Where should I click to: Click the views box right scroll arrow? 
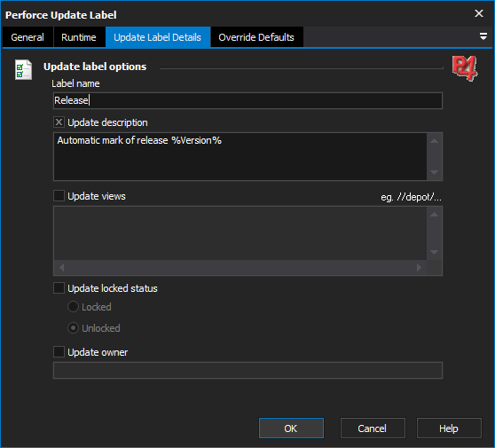420,267
